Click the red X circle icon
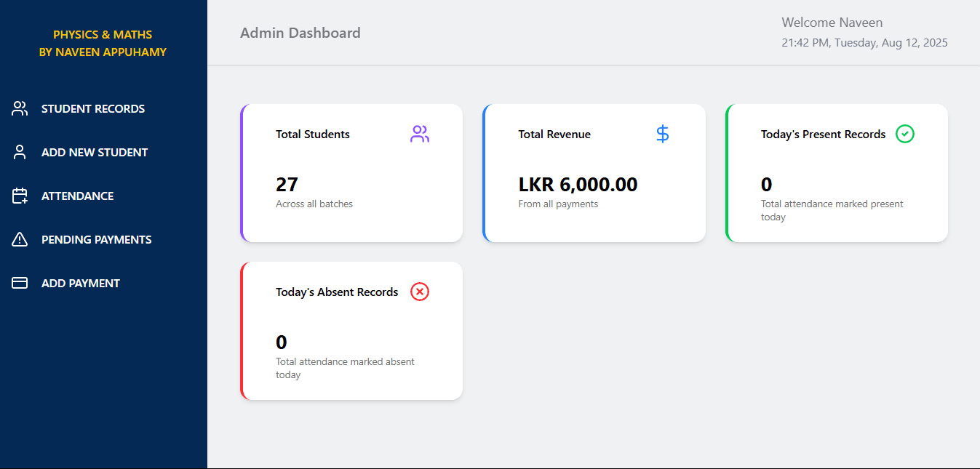This screenshot has height=469, width=980. click(420, 292)
